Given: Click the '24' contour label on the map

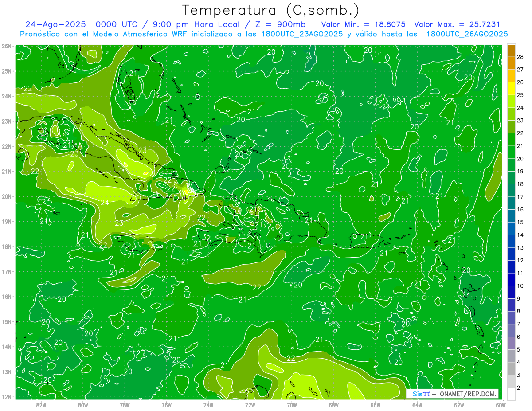Looking at the screenshot, I should 105,203.
